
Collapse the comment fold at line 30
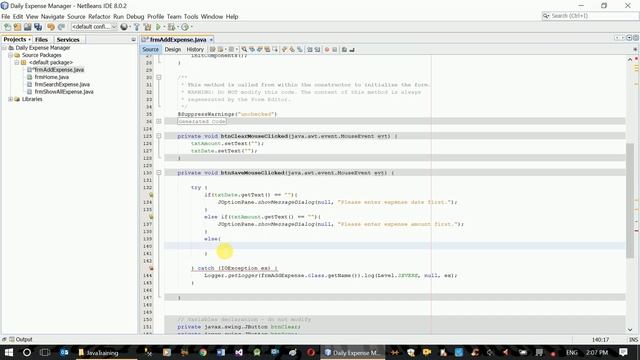point(159,77)
